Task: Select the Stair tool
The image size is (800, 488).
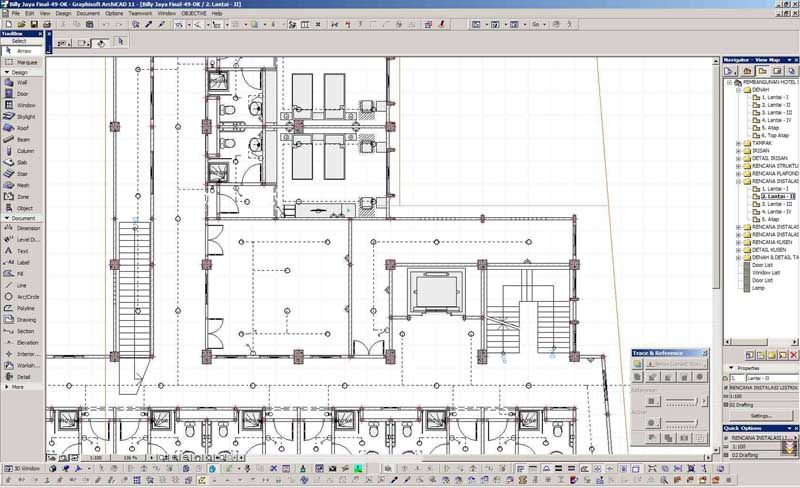Action: point(21,174)
